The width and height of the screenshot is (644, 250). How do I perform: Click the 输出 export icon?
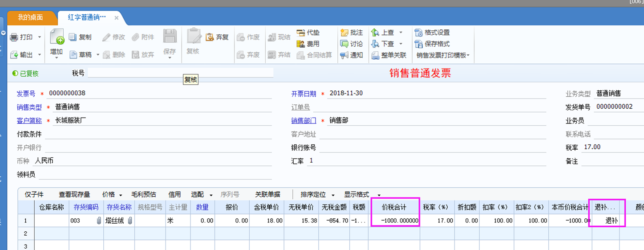(14, 55)
